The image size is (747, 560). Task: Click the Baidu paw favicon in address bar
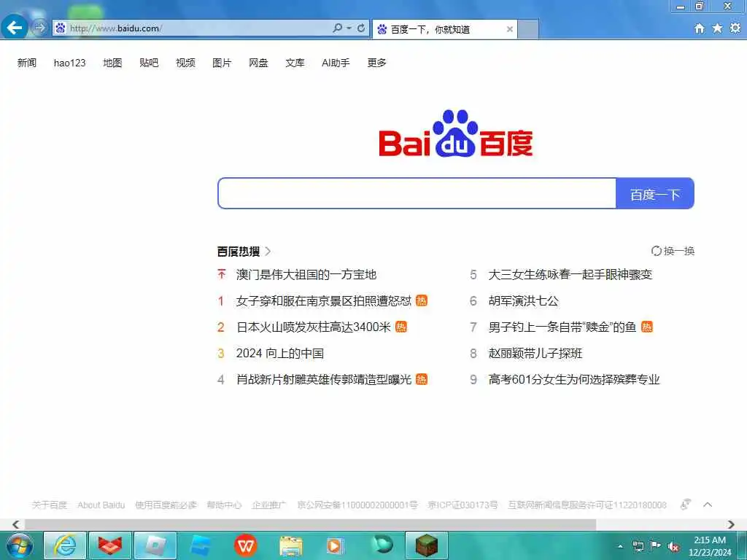point(60,28)
